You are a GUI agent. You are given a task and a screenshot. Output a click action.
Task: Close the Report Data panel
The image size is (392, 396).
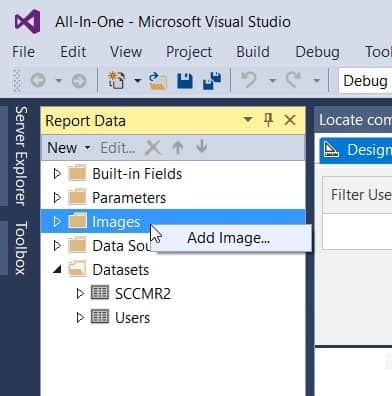290,120
